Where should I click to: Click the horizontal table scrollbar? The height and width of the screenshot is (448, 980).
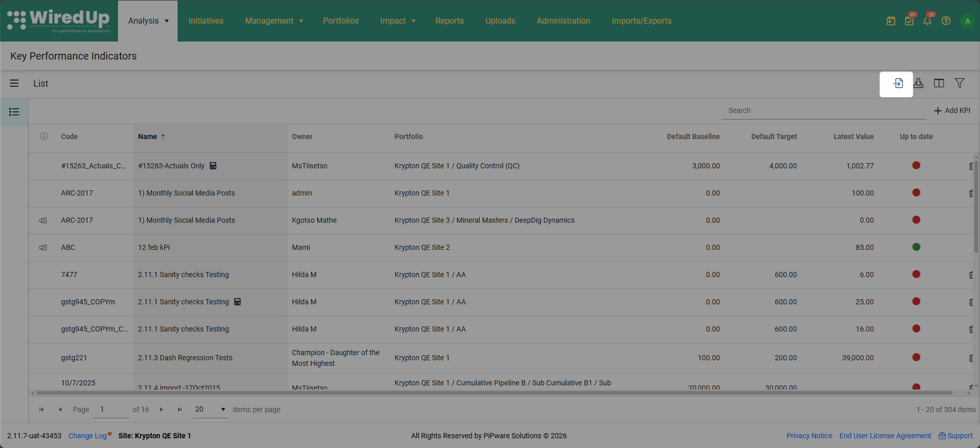(x=494, y=393)
